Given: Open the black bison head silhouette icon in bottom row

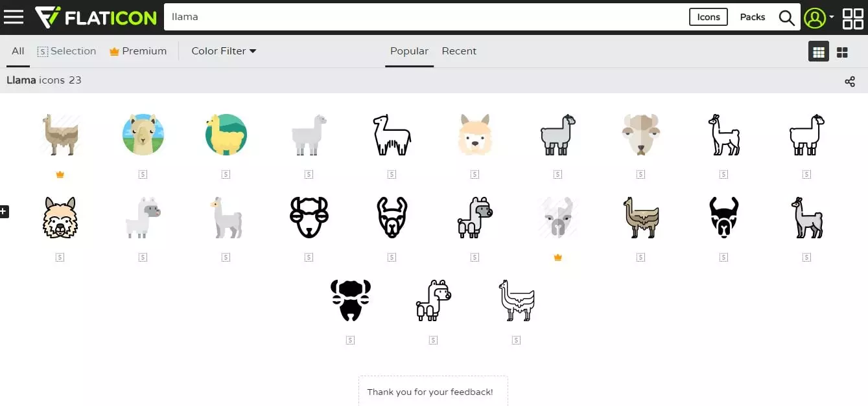Looking at the screenshot, I should coord(350,300).
